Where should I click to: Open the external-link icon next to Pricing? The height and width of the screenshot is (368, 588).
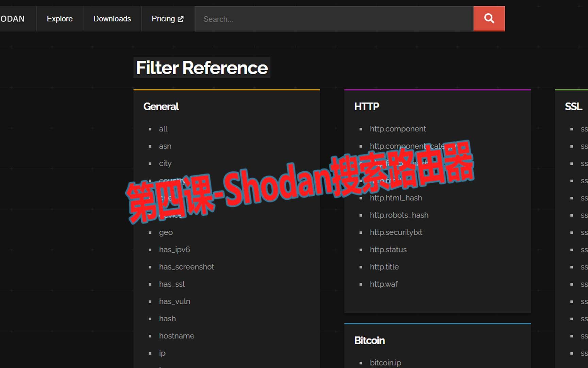pos(181,19)
